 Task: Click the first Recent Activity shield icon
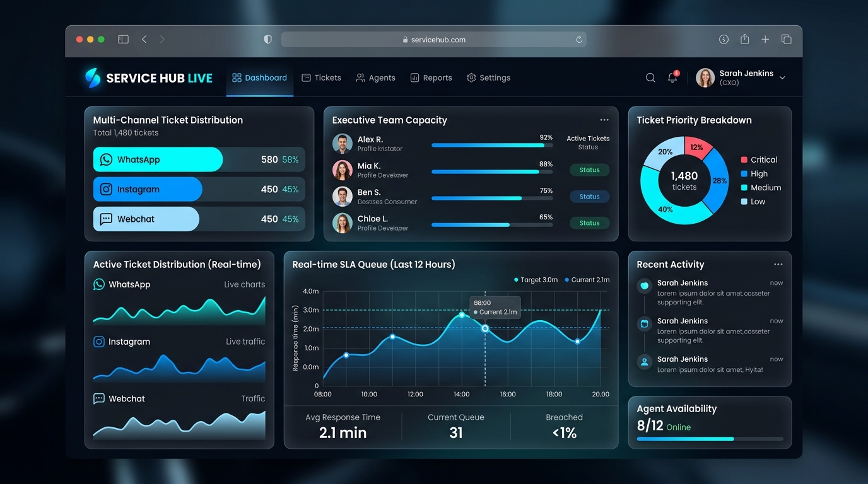[644, 285]
